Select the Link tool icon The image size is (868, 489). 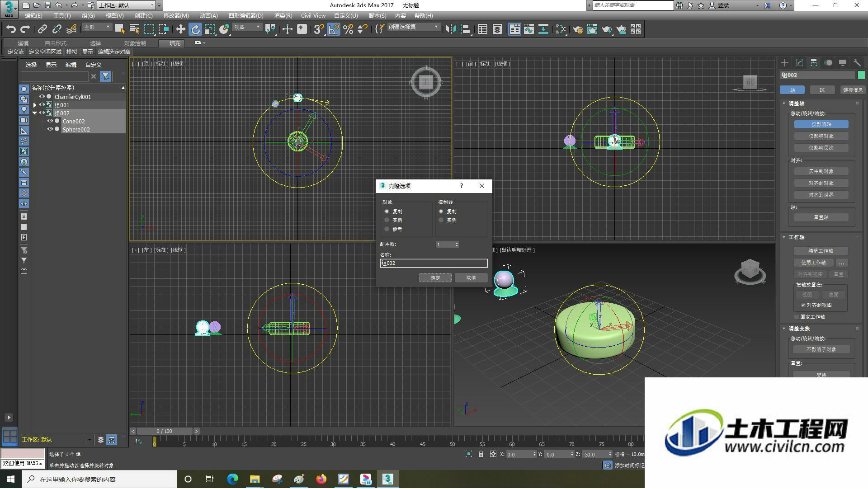pos(42,29)
